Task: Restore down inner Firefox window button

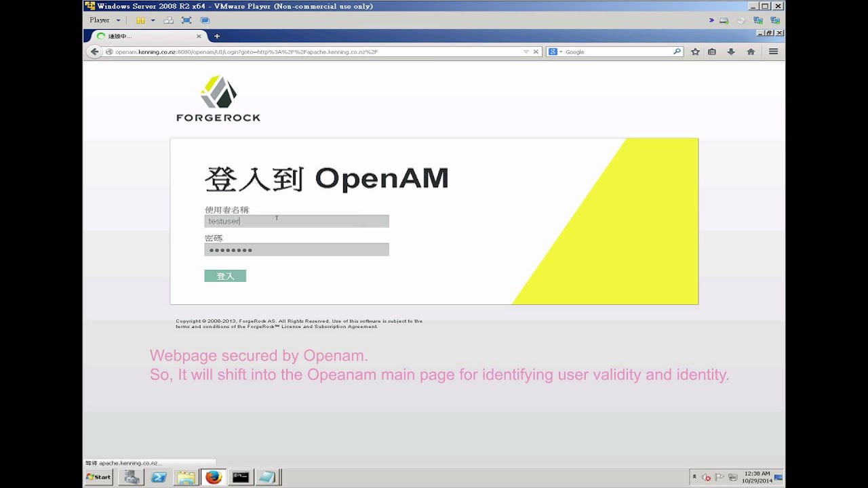Action: tap(770, 33)
